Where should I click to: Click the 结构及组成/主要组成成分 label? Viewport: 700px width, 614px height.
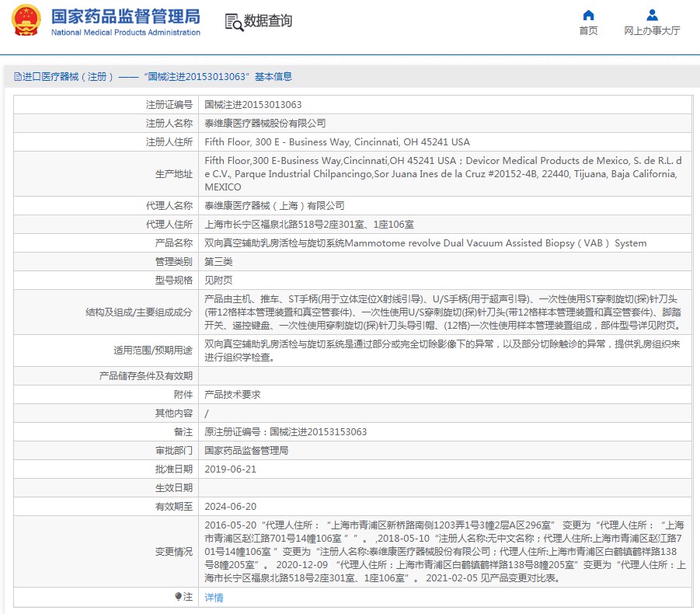coord(139,312)
